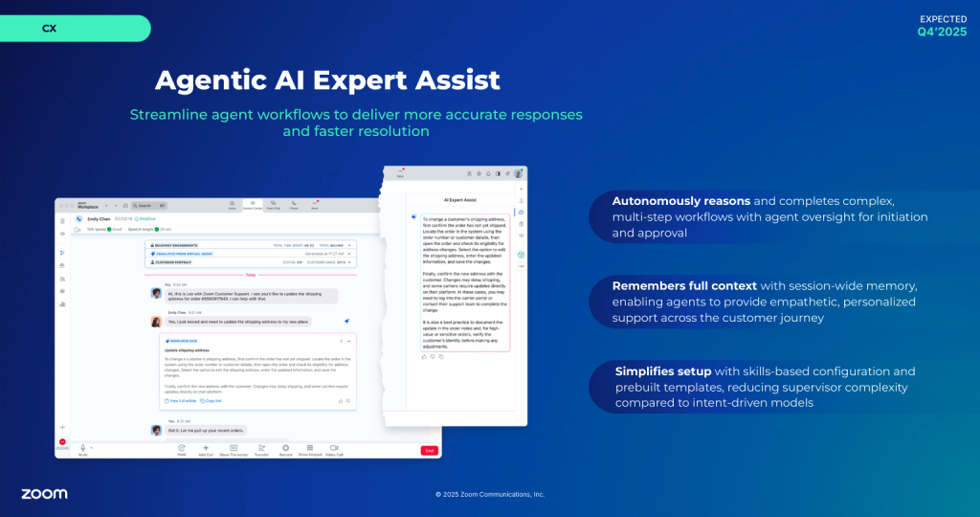Click the 'Got it. Let me pull up' message
980x517 pixels.
pyautogui.click(x=206, y=430)
